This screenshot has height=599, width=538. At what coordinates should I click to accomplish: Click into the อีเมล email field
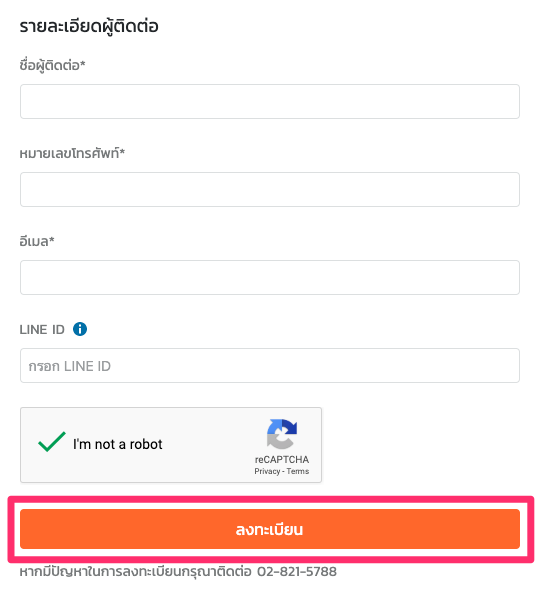tap(270, 277)
